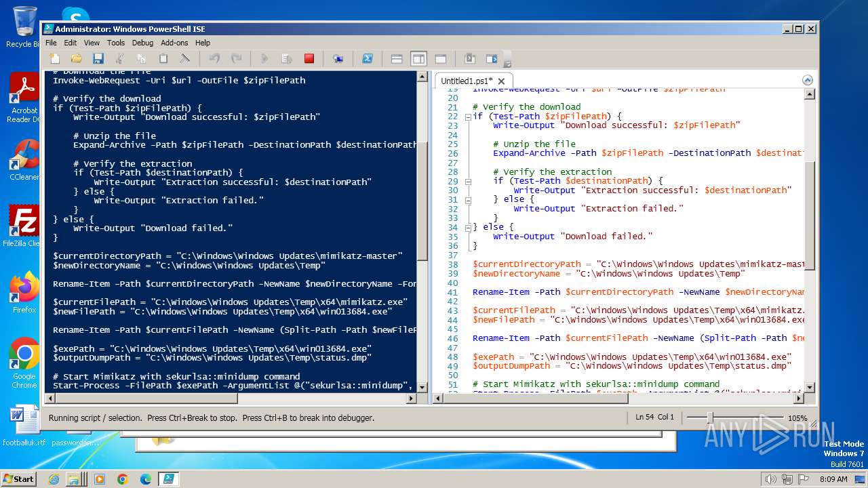Stop the running script with red square
Screen dimensions: 868x488
(309, 59)
